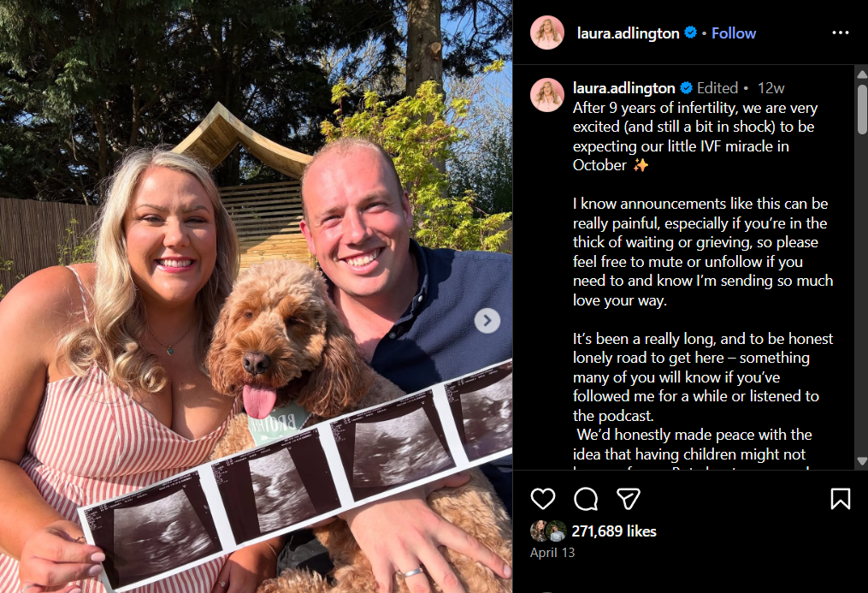The image size is (868, 593).
Task: Click the 12w caption timestamp
Action: pyautogui.click(x=771, y=88)
